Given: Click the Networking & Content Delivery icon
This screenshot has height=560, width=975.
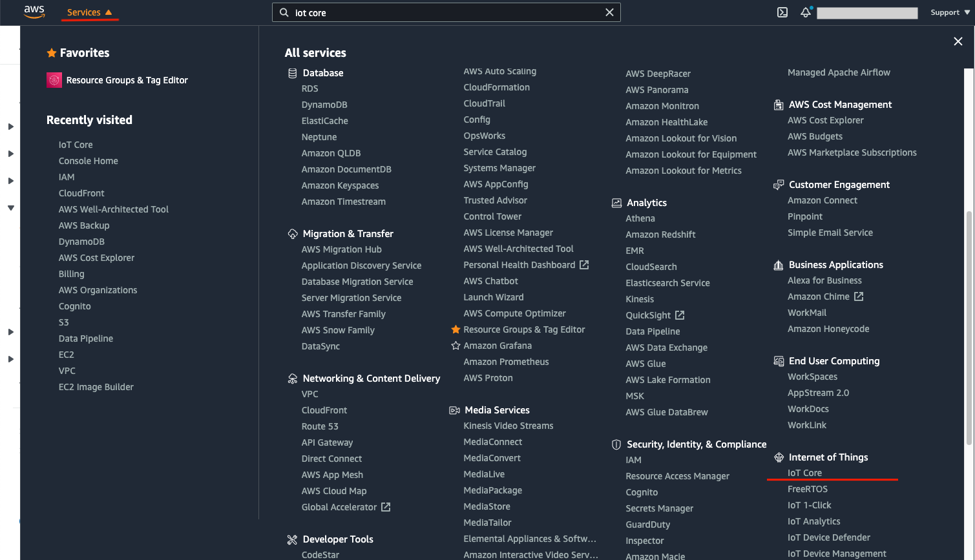Looking at the screenshot, I should [293, 379].
